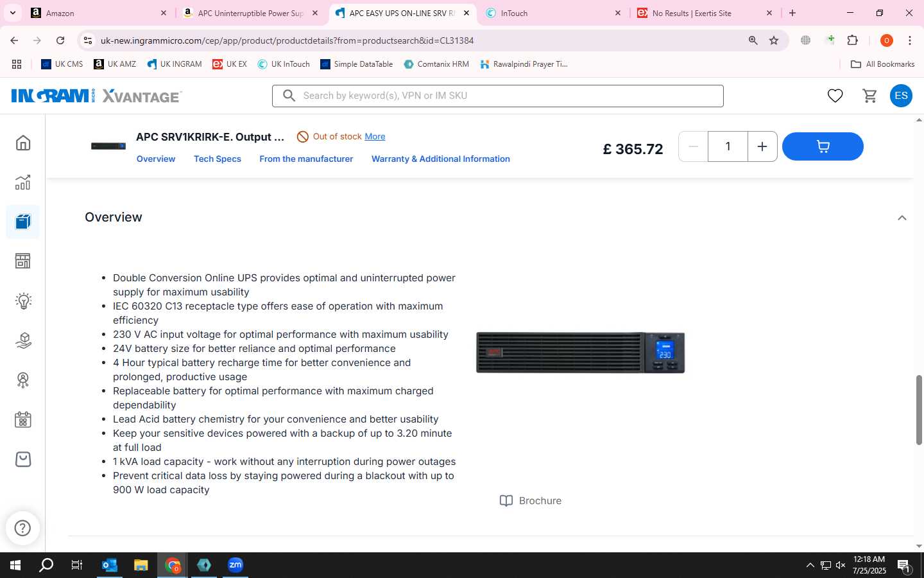This screenshot has height=578, width=924.
Task: Click the More link beside Out of stock
Action: 375,136
